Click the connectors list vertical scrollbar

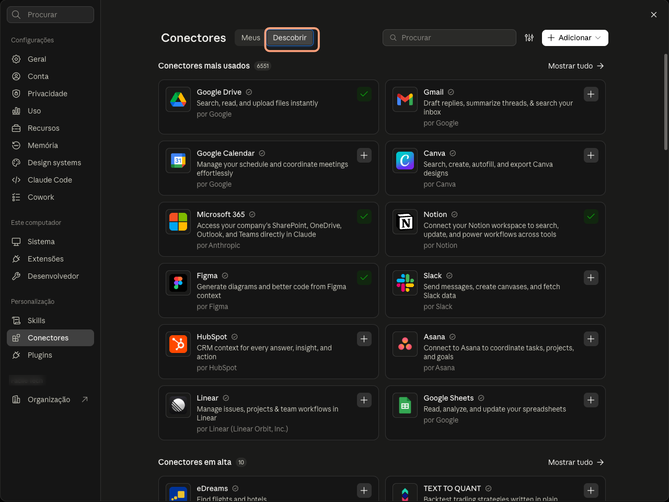click(665, 102)
